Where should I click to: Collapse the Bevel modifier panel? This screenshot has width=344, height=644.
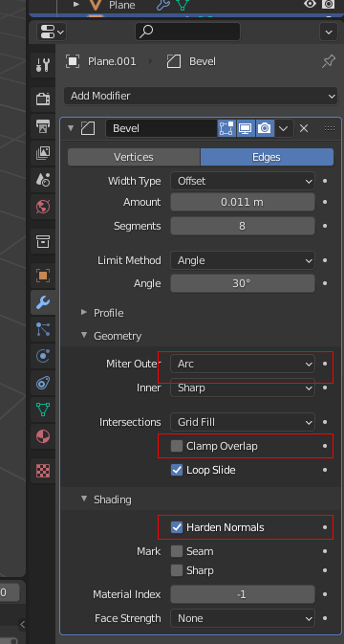click(x=71, y=128)
